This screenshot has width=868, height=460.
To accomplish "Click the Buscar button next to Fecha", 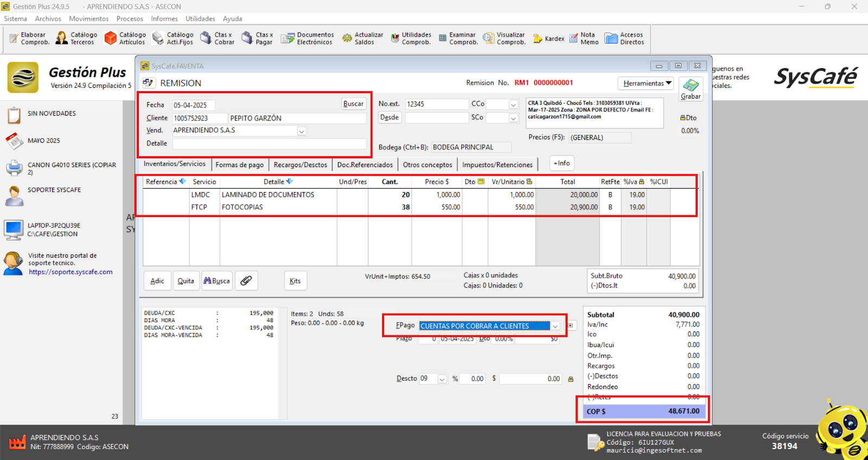I will [x=353, y=104].
